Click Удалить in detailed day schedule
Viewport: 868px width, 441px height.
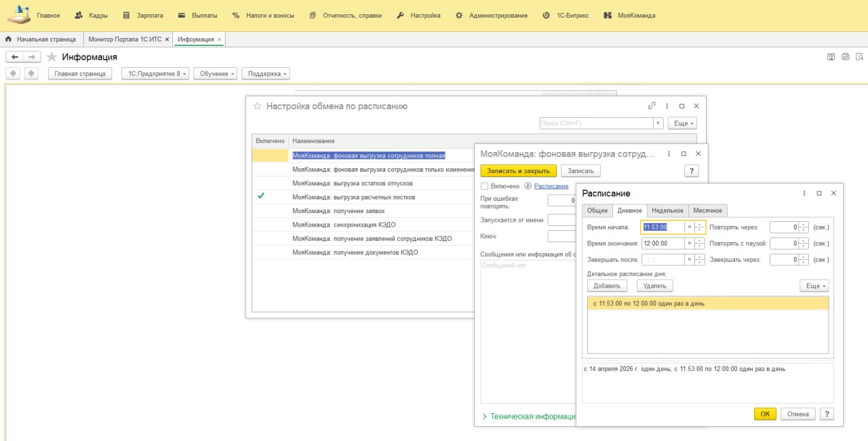[x=654, y=286]
